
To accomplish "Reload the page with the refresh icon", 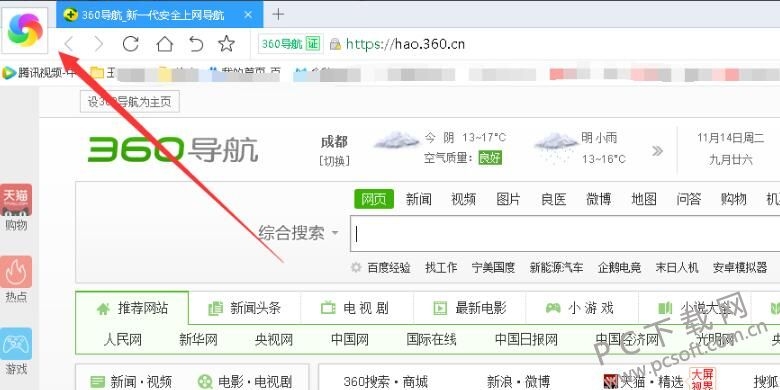I will (130, 44).
